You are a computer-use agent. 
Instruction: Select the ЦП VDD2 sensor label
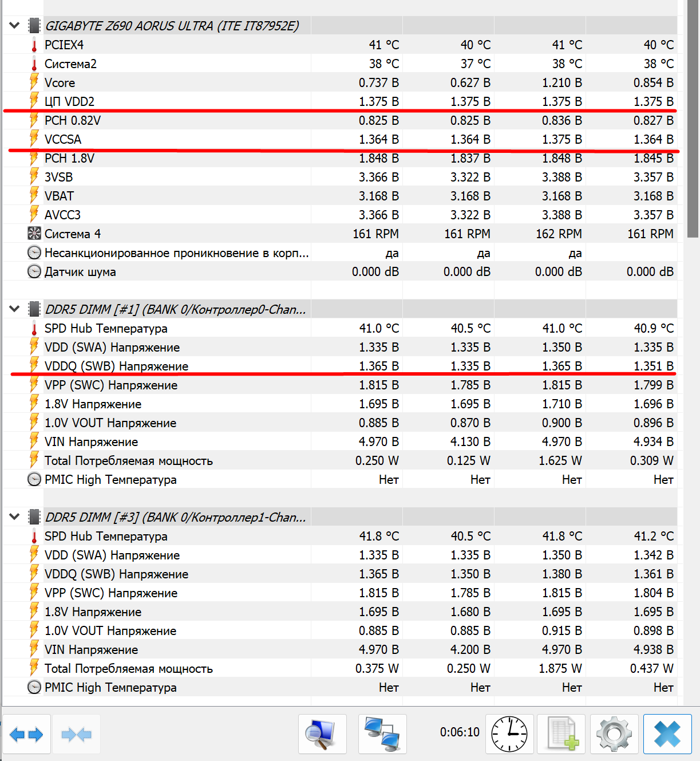click(69, 101)
